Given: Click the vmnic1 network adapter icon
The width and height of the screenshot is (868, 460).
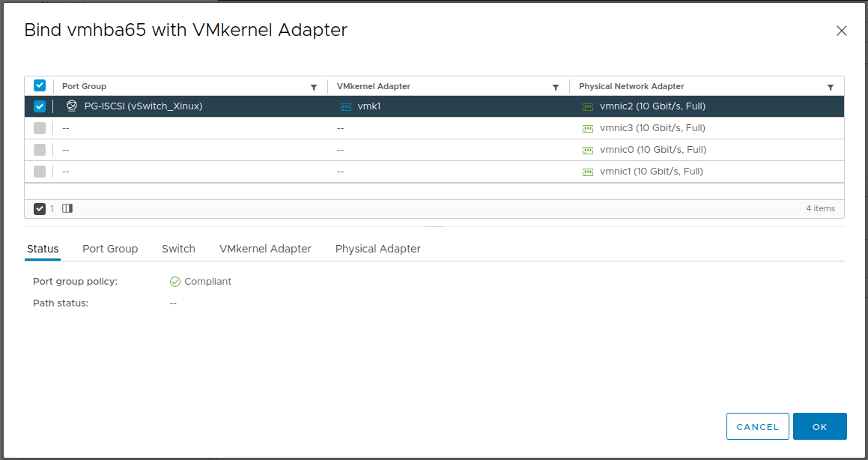Looking at the screenshot, I should point(588,172).
